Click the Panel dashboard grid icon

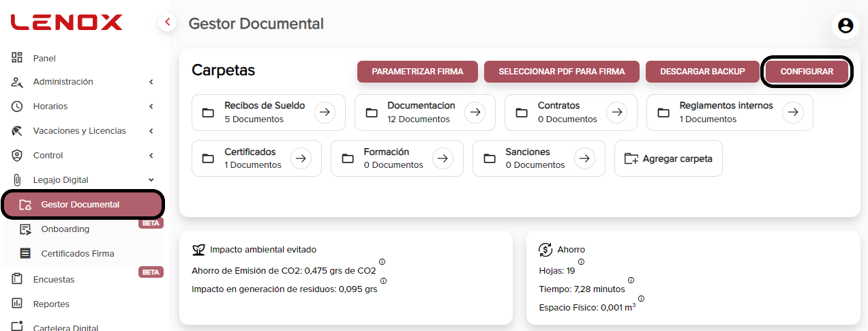click(18, 58)
